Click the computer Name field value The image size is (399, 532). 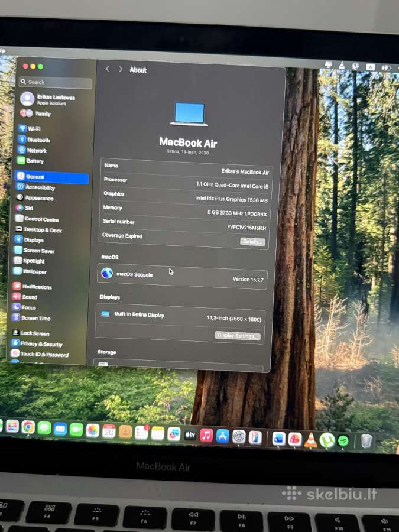point(245,171)
